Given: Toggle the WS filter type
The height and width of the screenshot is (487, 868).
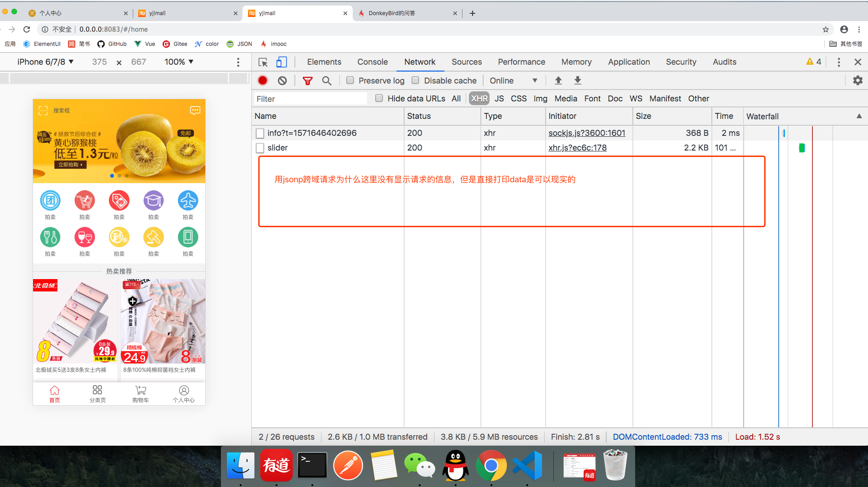Looking at the screenshot, I should (636, 99).
